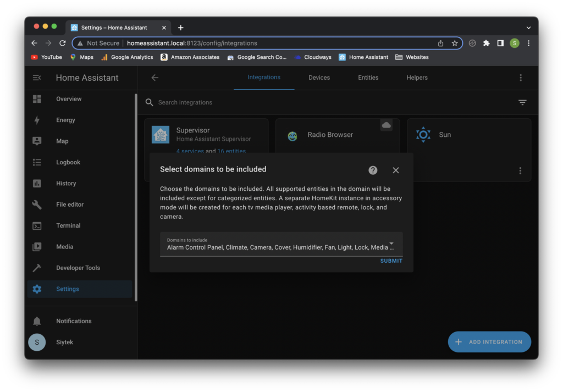Open the Sun card three-dot menu
Viewport: 563px width, 392px height.
[x=520, y=170]
